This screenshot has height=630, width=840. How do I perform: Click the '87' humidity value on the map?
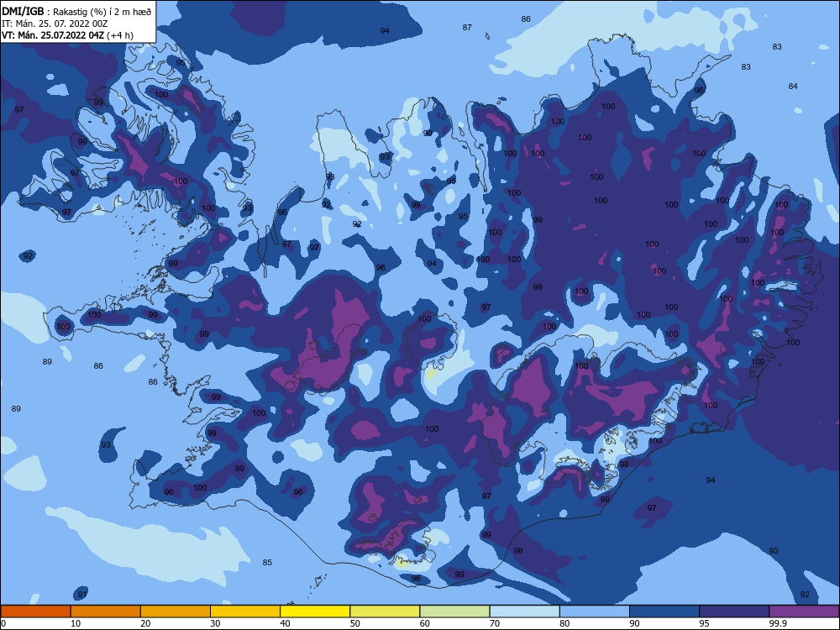coord(467,28)
